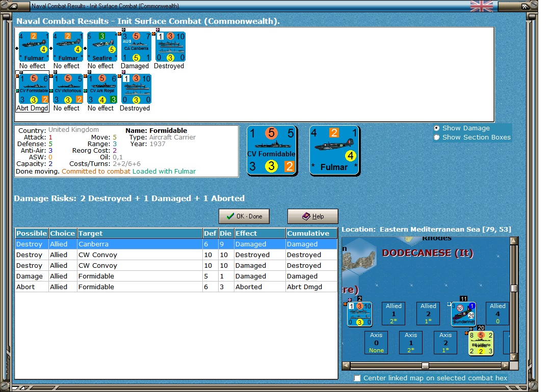This screenshot has height=392, width=551.
Task: Click the Possible column header
Action: coord(32,233)
